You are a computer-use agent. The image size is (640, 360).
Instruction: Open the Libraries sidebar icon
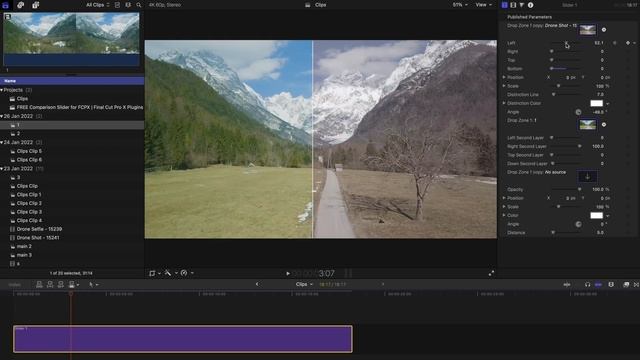(5, 5)
